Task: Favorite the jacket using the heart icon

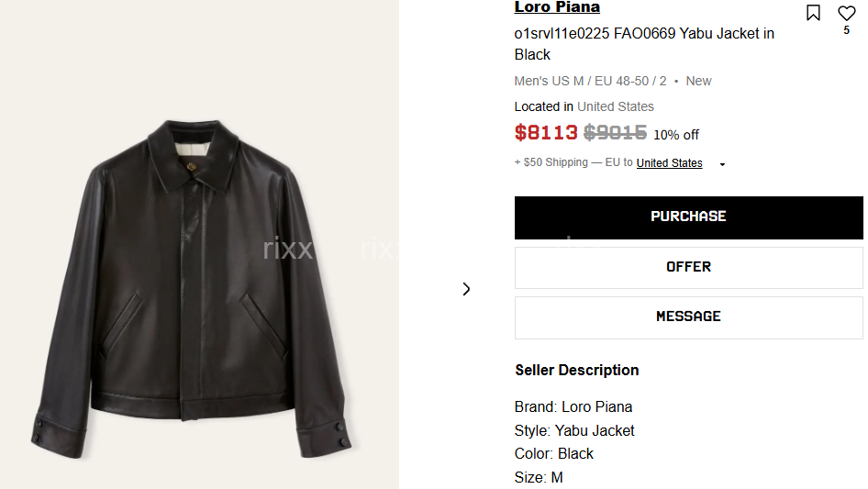Action: (846, 13)
